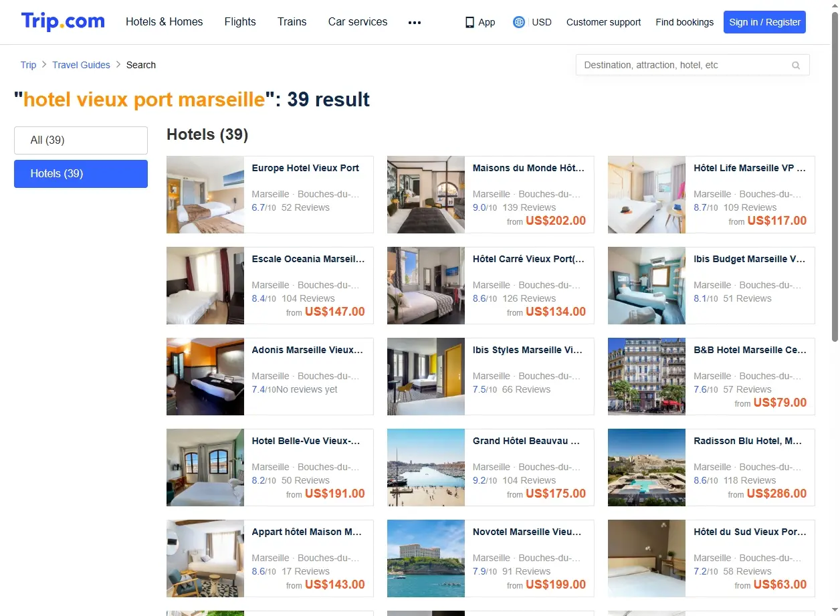Select the All (39) filter tab
Viewport: 840px width, 616px height.
point(81,140)
